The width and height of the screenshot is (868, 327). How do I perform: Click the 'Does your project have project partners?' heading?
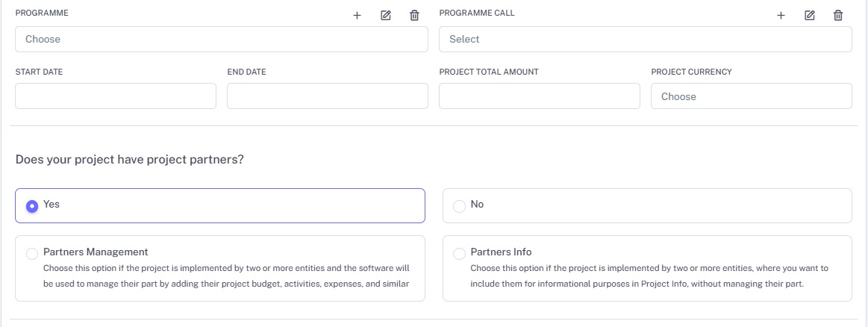(130, 160)
